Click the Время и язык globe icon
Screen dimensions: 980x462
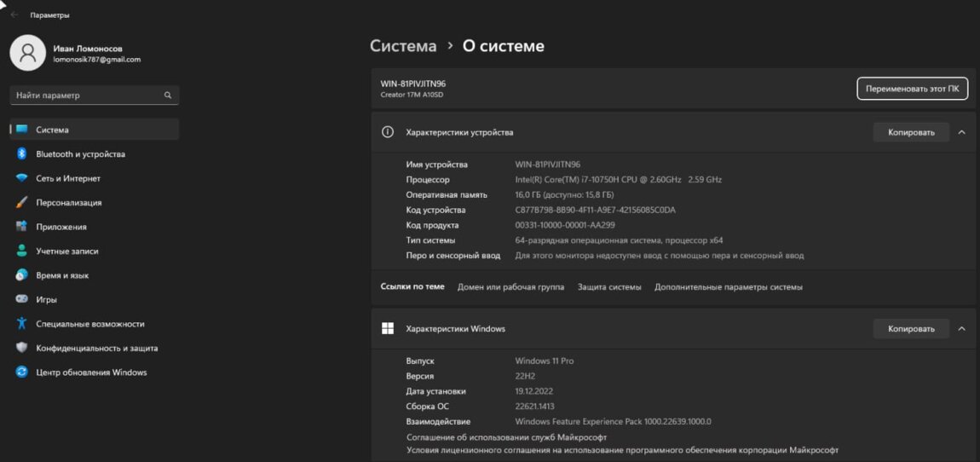pyautogui.click(x=22, y=275)
